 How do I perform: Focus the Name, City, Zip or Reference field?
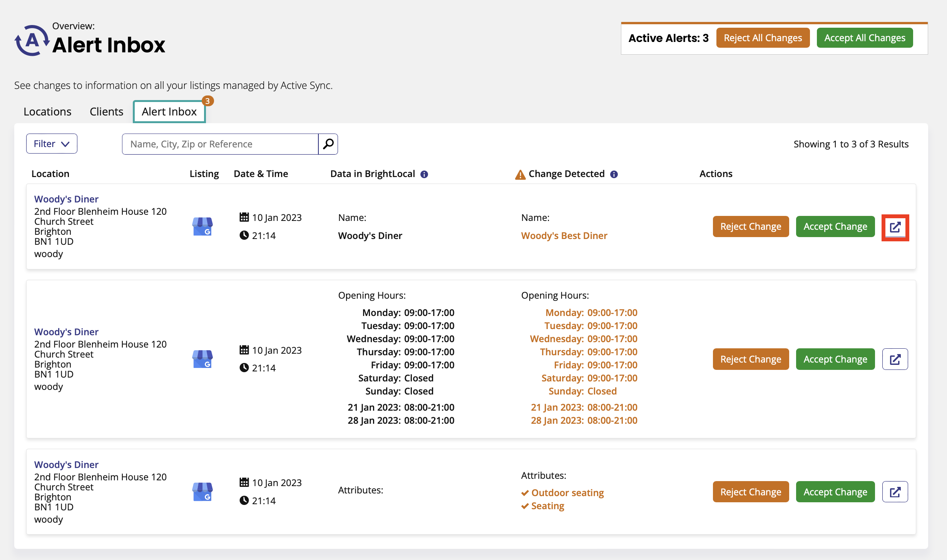click(x=220, y=144)
